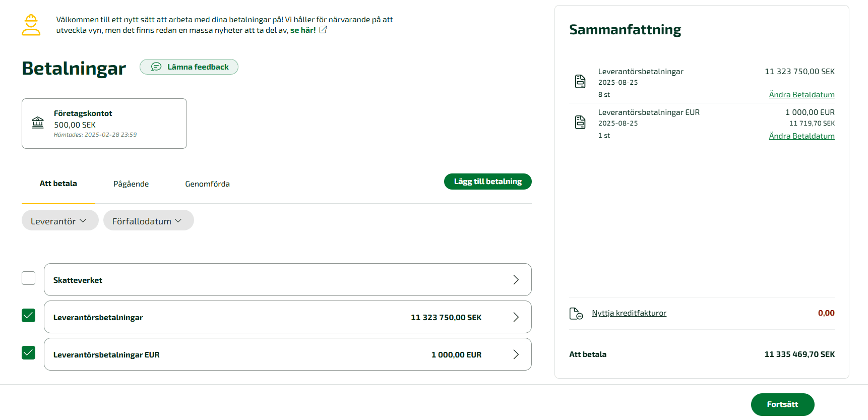Expand the Leverantörsbetalningar EUR row chevron
Viewport: 868px width, 420px height.
516,354
